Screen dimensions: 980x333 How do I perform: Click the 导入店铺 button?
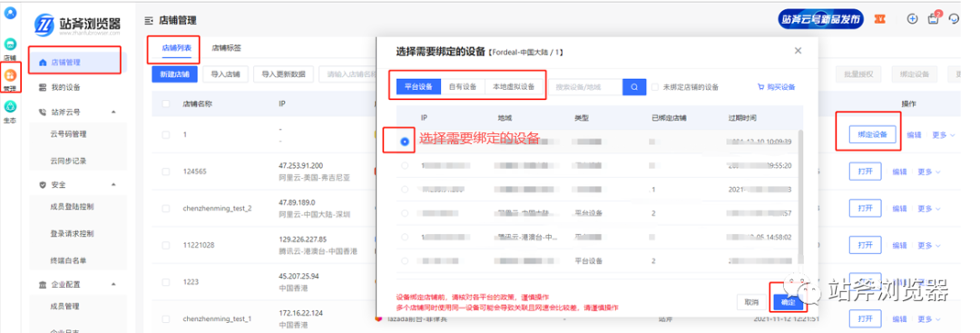[226, 74]
